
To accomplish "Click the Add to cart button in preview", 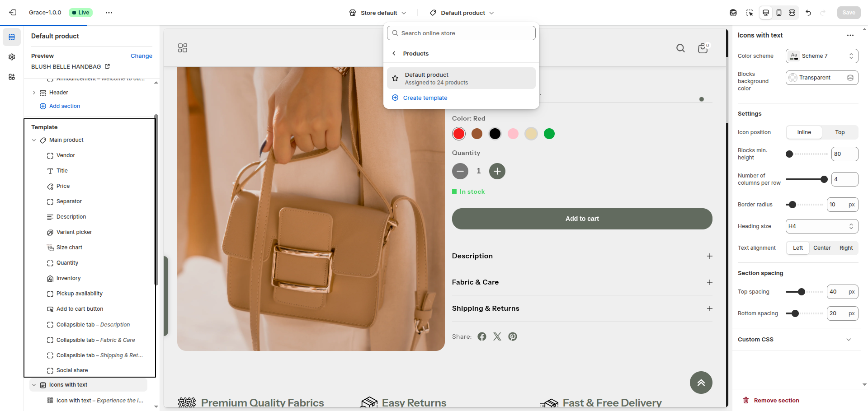I will pyautogui.click(x=582, y=219).
